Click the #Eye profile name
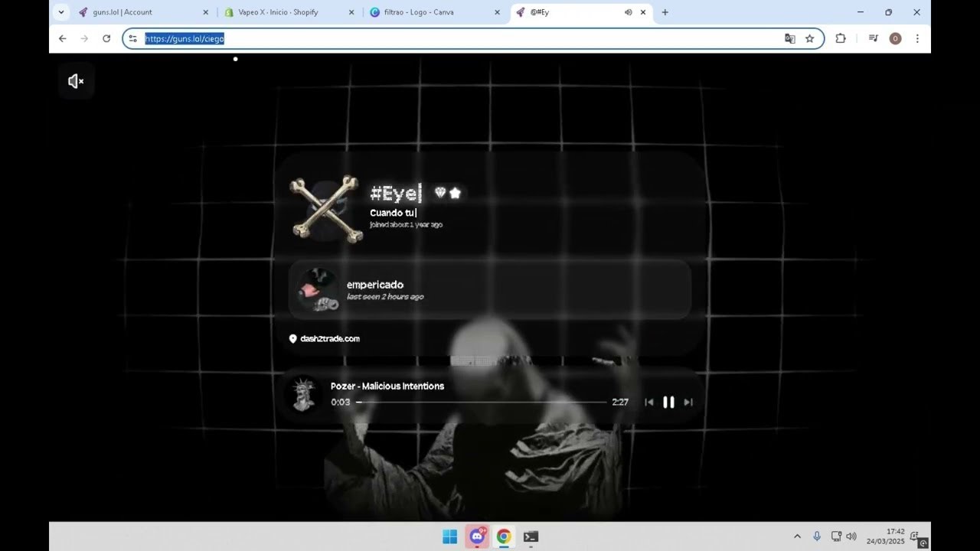The image size is (980, 551). [x=396, y=193]
